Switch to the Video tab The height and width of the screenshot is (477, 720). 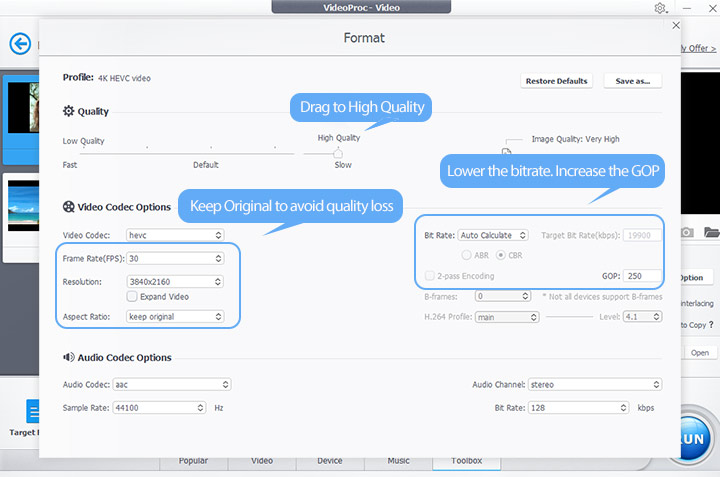[262, 461]
